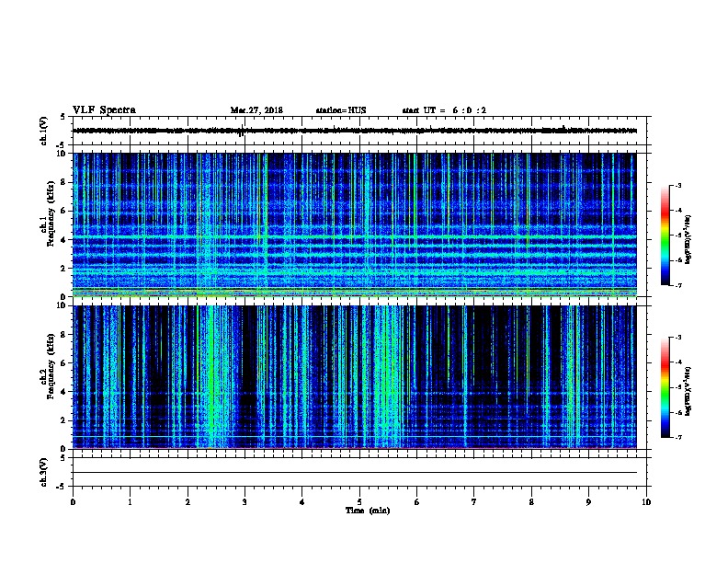The height and width of the screenshot is (563, 728).
Task: Click the ch.2 "Frequency (kHz)" axis label
Action: [x=51, y=365]
